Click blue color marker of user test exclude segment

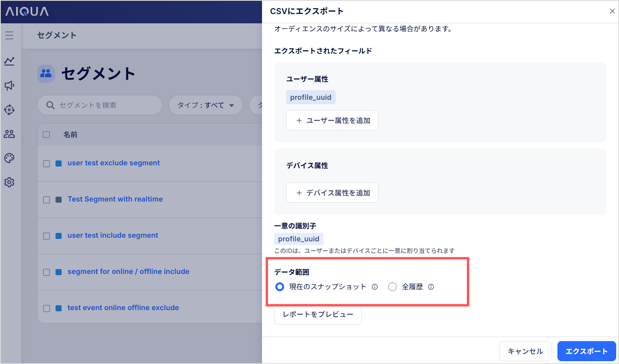[x=59, y=164]
